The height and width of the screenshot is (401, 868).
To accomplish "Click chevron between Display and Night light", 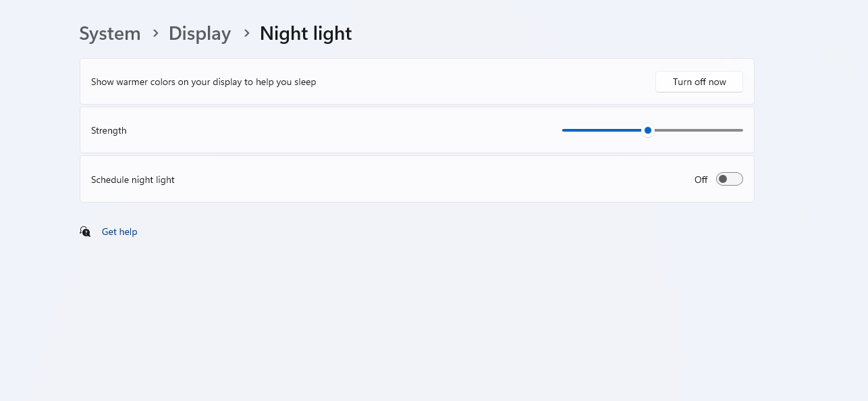I will [246, 33].
